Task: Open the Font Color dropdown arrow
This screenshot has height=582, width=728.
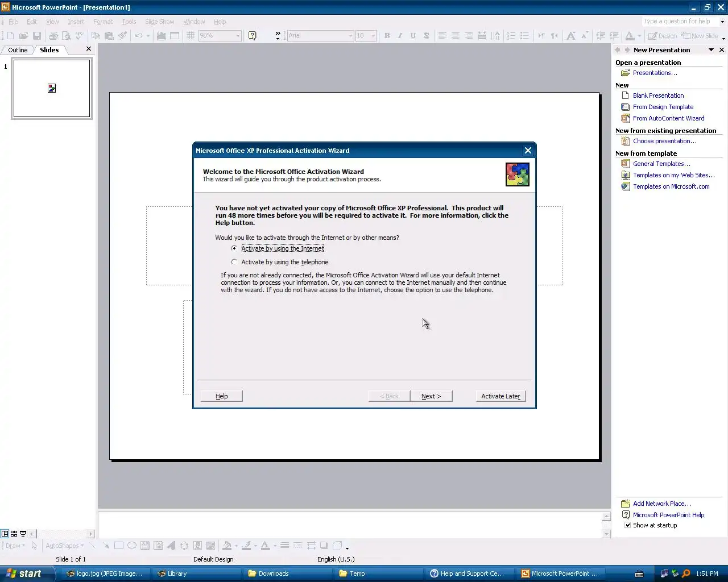Action: 639,36
